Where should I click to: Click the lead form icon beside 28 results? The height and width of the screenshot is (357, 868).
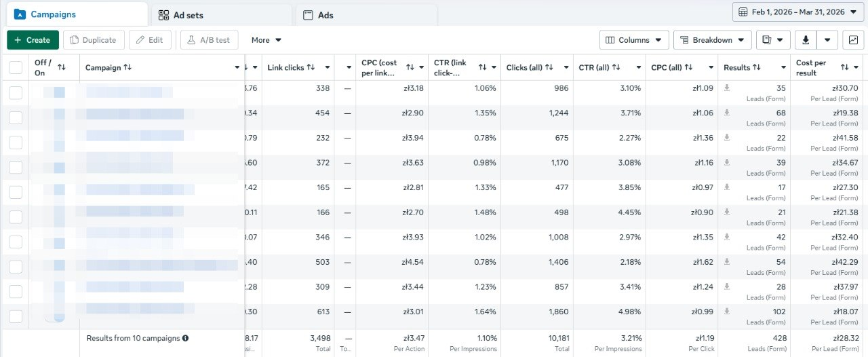click(727, 286)
